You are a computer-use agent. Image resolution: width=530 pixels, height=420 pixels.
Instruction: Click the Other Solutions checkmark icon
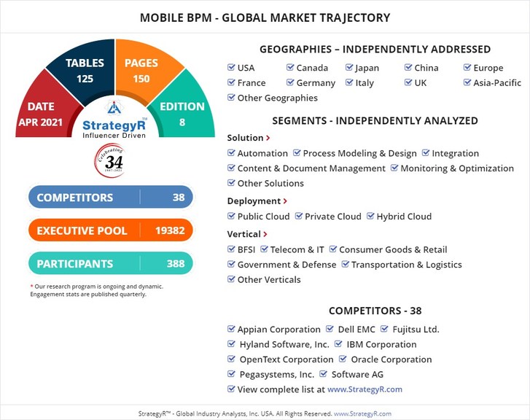[x=231, y=183]
